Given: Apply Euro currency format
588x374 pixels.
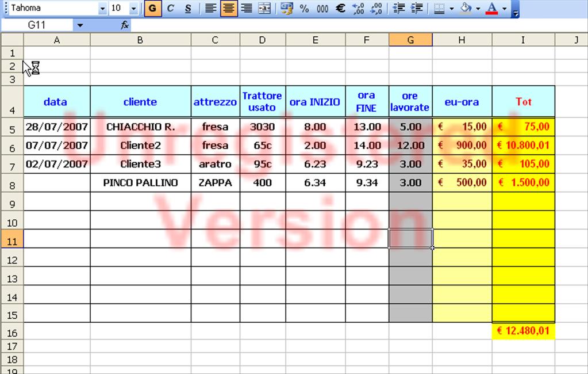Looking at the screenshot, I should click(x=340, y=9).
